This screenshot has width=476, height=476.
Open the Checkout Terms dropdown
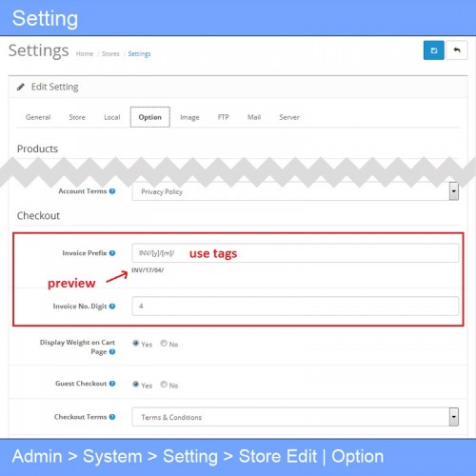coord(295,417)
